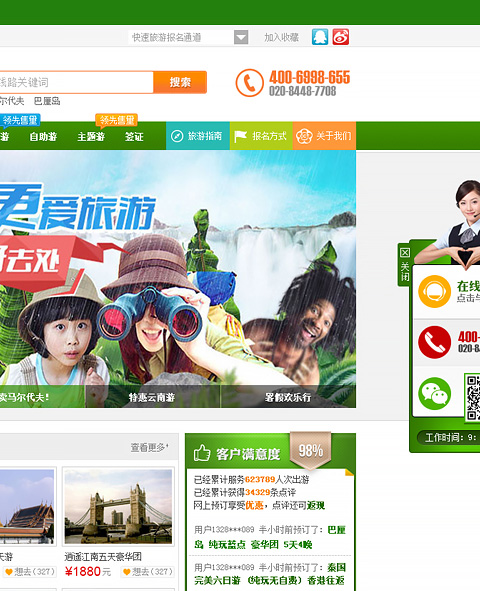This screenshot has width=480, height=591.
Task: Switch the banner to the 暑假欢乐行 slide
Action: (288, 397)
